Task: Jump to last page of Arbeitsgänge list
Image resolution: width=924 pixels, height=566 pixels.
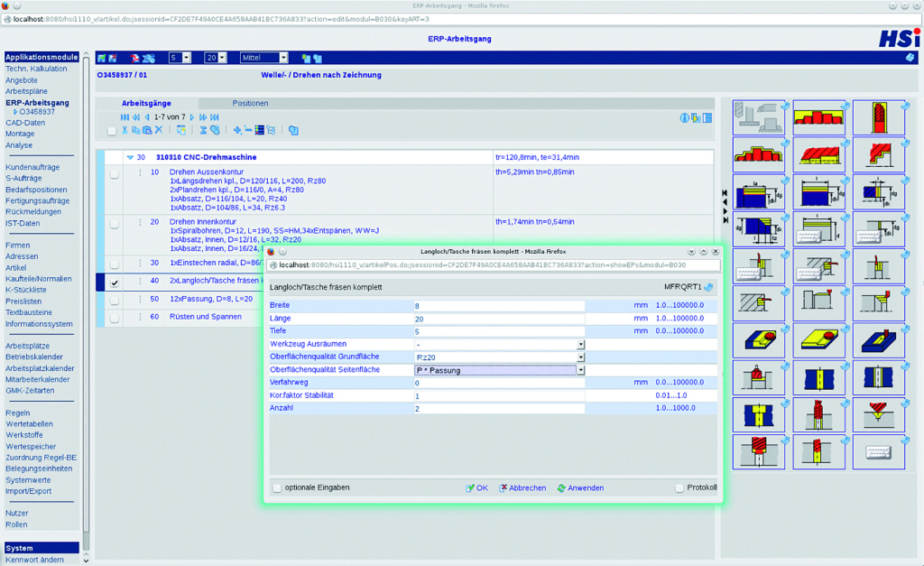Action: click(215, 116)
